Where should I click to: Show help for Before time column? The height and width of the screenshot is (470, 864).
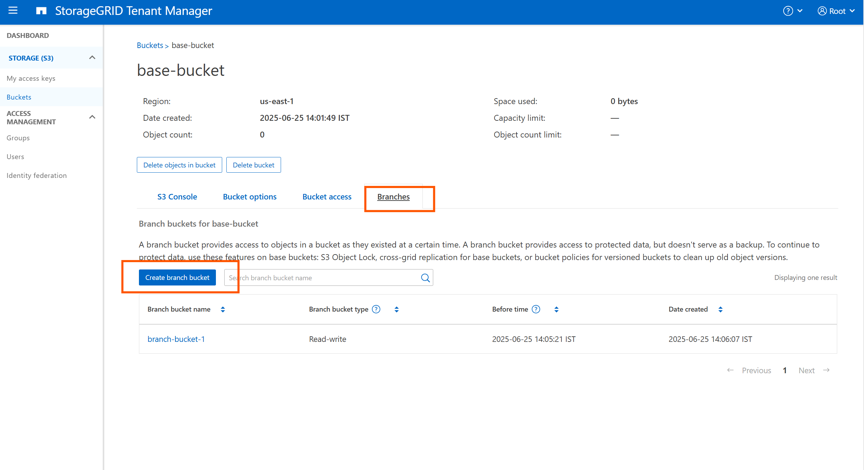click(x=536, y=310)
